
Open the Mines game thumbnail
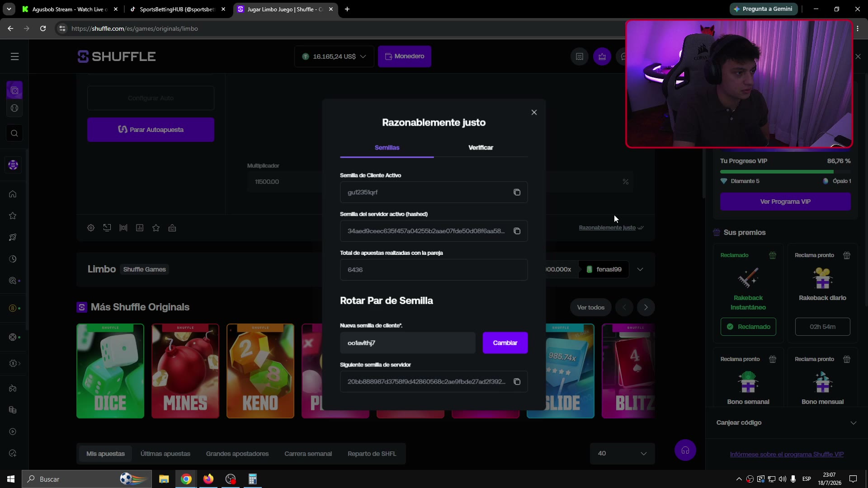185,371
